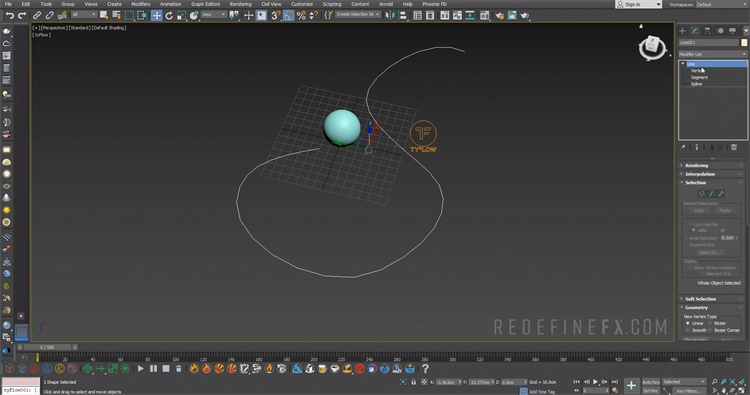This screenshot has height=395, width=750.
Task: Toggle Percent Snap in the toolbar
Action: (301, 16)
